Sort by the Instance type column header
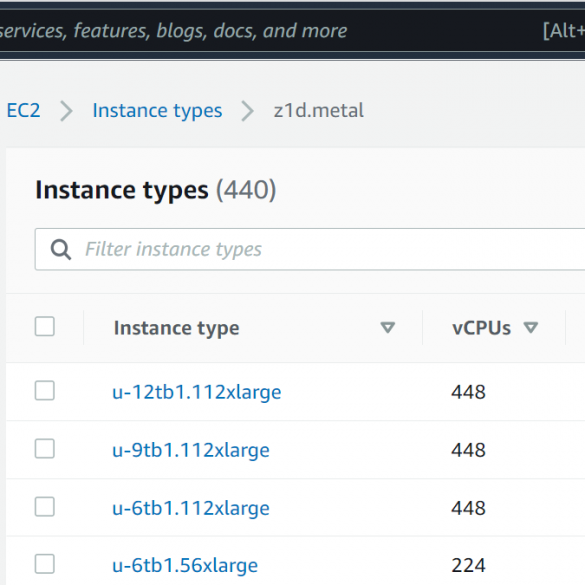Viewport: 585px width, 585px height. 176,328
